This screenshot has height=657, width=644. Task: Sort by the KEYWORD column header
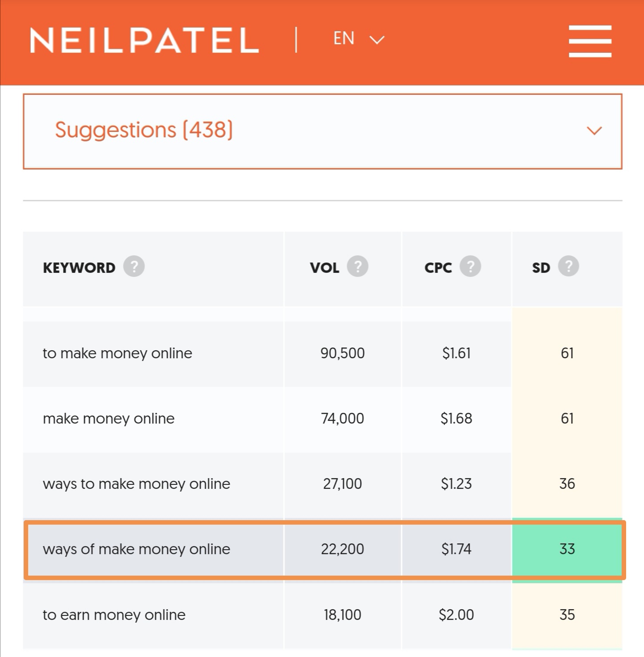(79, 267)
